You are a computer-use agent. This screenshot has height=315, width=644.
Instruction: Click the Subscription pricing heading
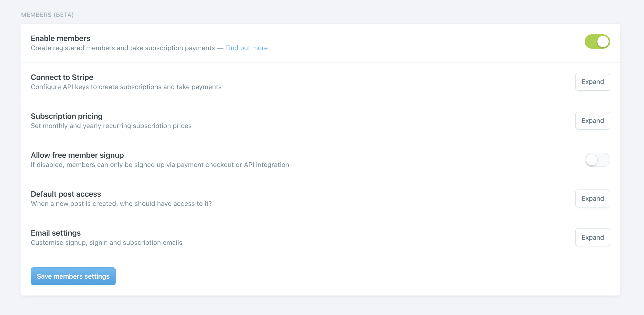pyautogui.click(x=66, y=116)
